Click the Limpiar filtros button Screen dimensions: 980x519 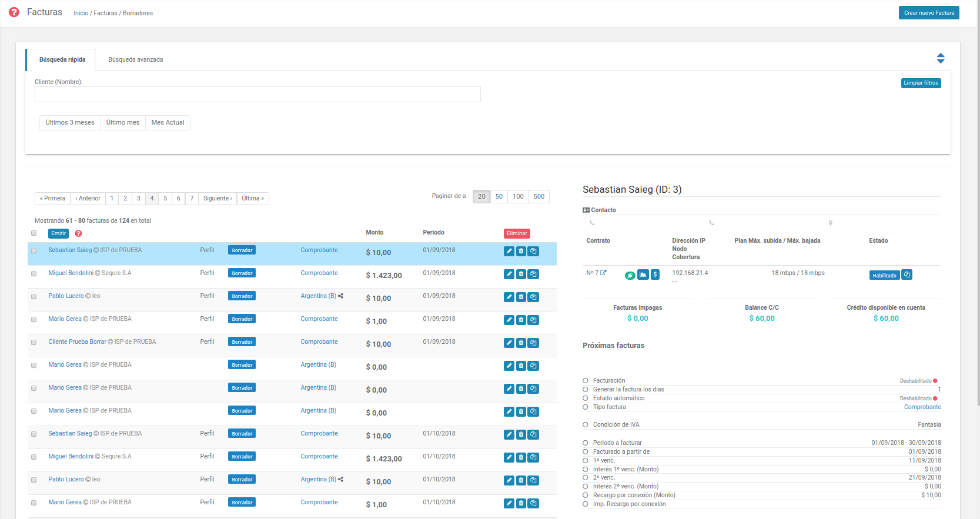point(921,83)
